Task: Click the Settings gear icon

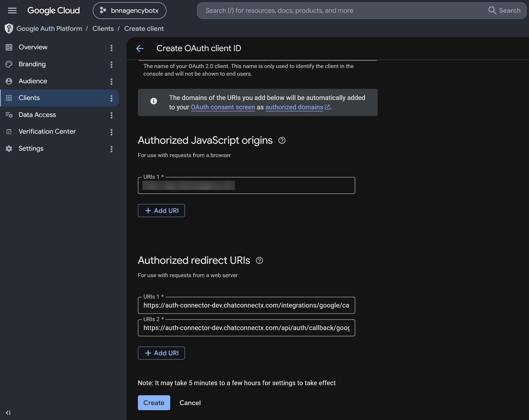Action: click(9, 148)
